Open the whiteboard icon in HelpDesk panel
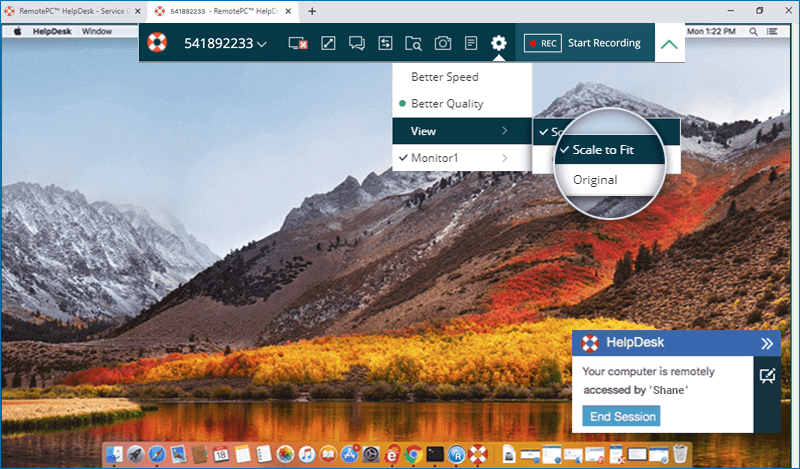Screen dimensions: 800x469 767,376
